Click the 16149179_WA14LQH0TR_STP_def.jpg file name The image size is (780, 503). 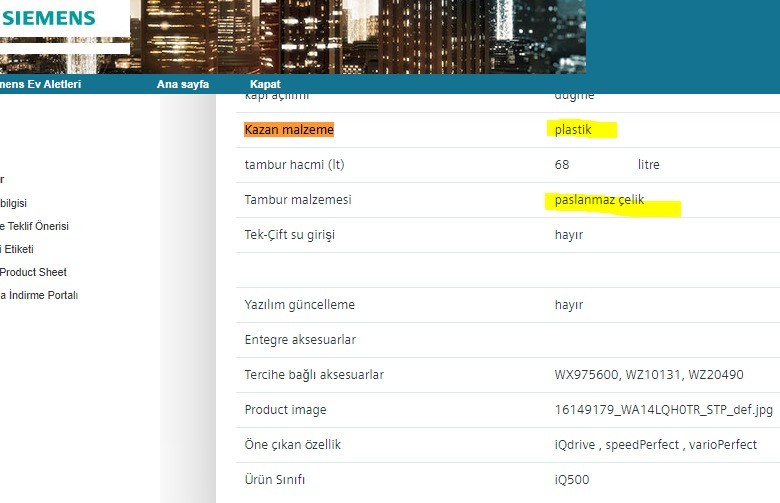[664, 410]
